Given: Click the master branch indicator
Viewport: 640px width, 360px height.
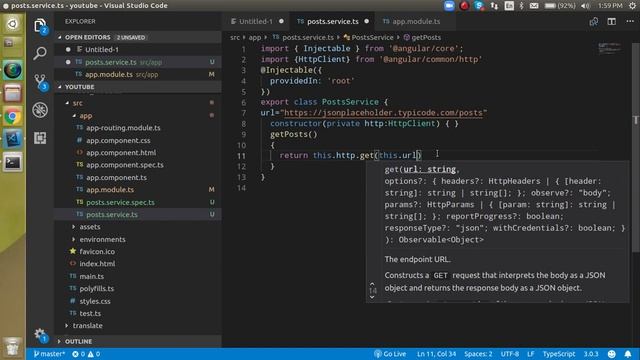Looking at the screenshot, I should point(49,354).
